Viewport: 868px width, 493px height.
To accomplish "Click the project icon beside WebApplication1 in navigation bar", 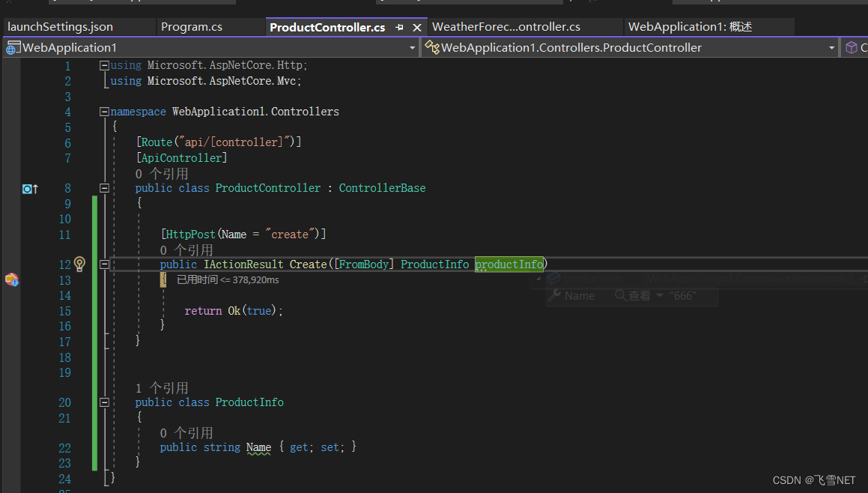I will click(x=10, y=46).
